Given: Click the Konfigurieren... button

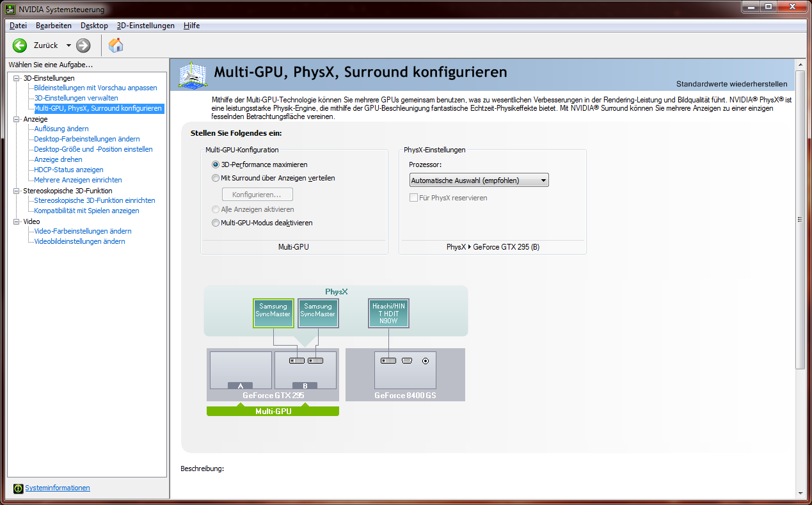Looking at the screenshot, I should 257,194.
